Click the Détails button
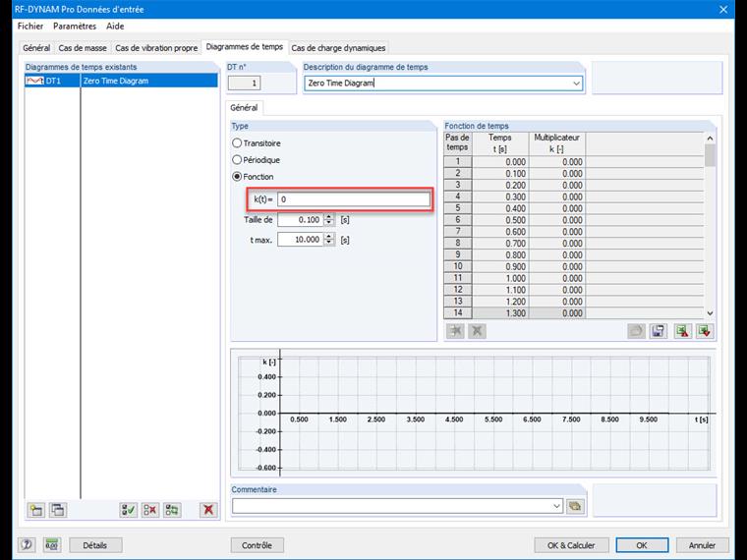The width and height of the screenshot is (747, 560). (x=95, y=545)
